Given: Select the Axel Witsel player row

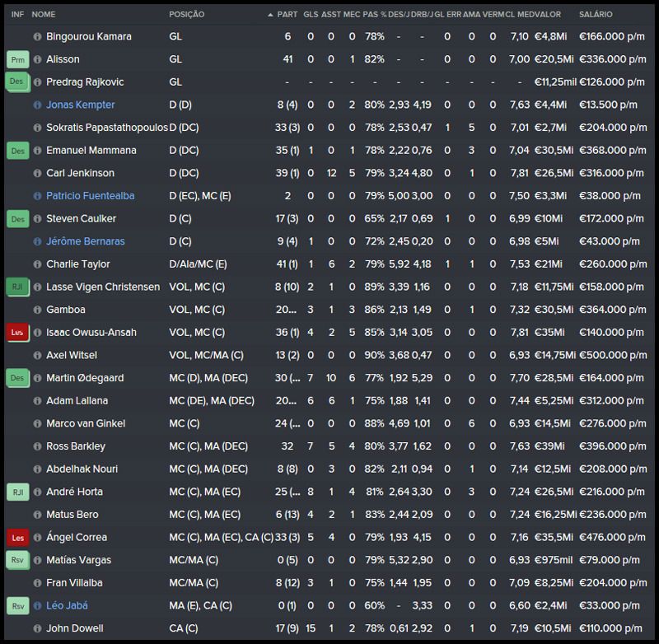Looking at the screenshot, I should tap(329, 356).
